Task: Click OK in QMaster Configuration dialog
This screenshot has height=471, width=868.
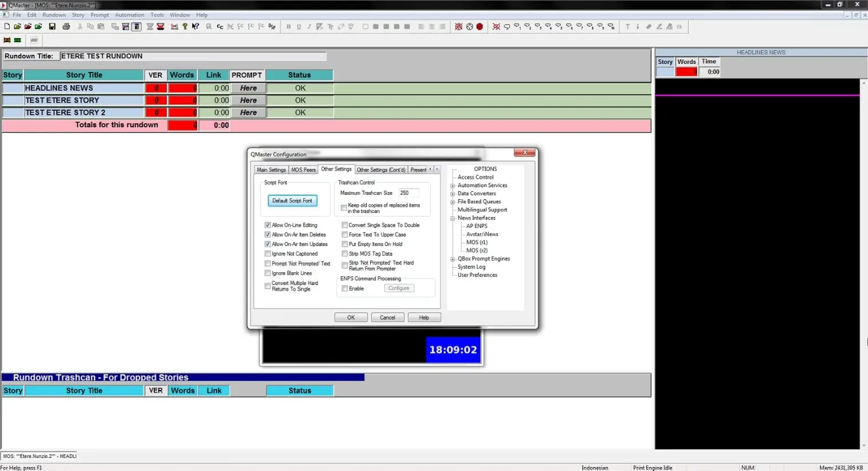Action: click(351, 317)
